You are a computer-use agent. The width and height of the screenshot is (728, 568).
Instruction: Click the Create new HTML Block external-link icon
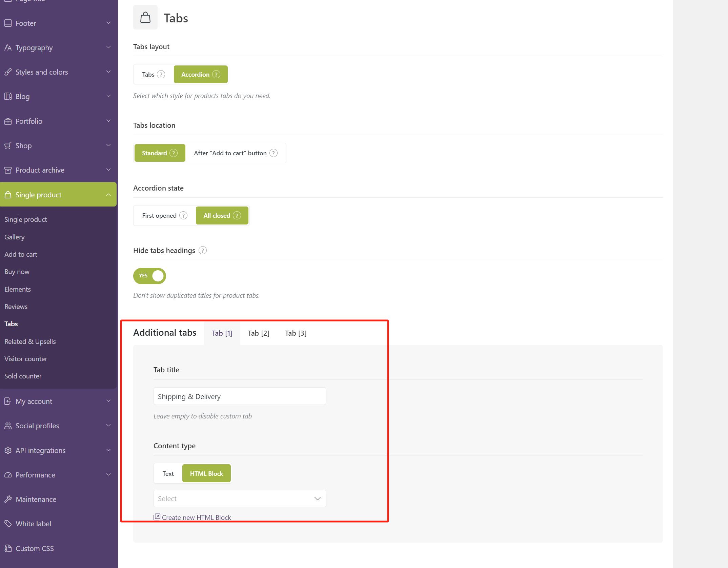[157, 517]
